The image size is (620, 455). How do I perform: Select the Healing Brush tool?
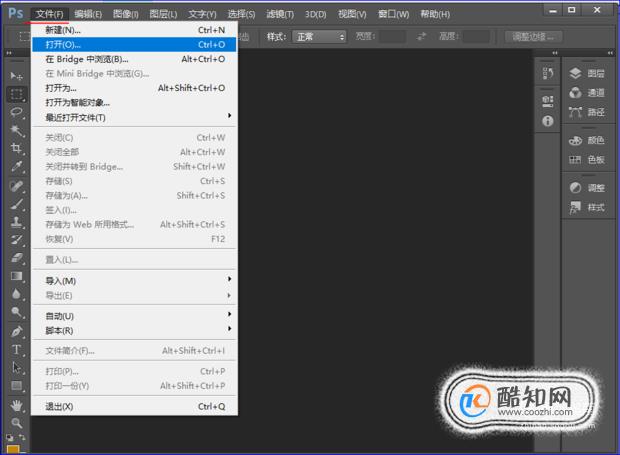[16, 186]
